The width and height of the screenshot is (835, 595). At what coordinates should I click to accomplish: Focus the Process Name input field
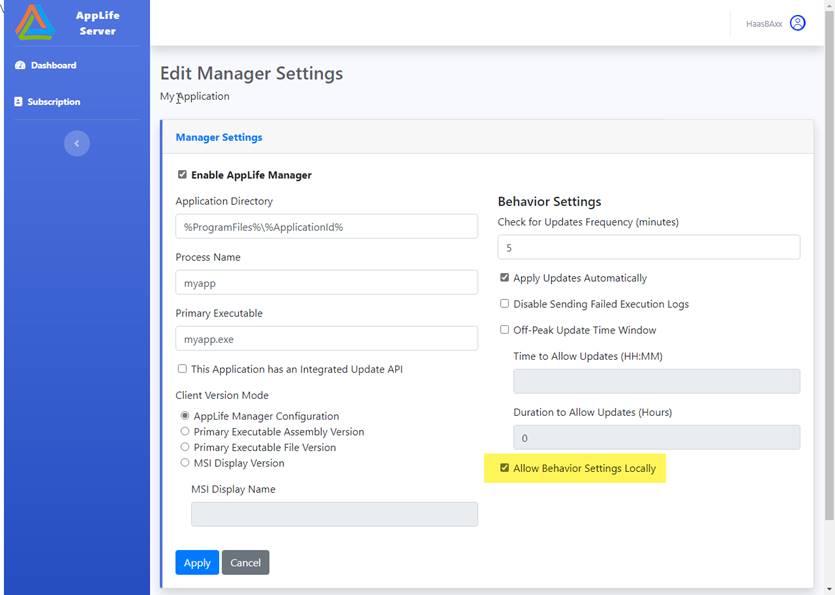[326, 283]
